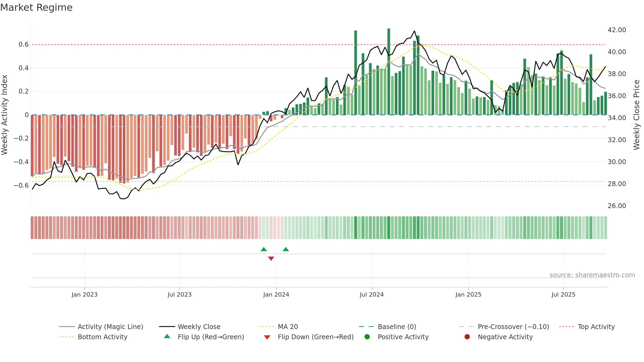
Task: Toggle Flip Up (Red→Green) legend entry
Action: point(204,337)
